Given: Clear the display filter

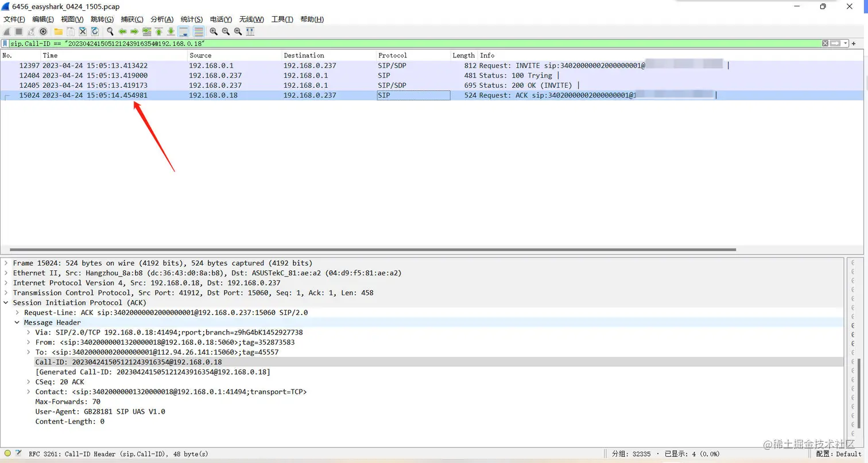Looking at the screenshot, I should pyautogui.click(x=826, y=44).
